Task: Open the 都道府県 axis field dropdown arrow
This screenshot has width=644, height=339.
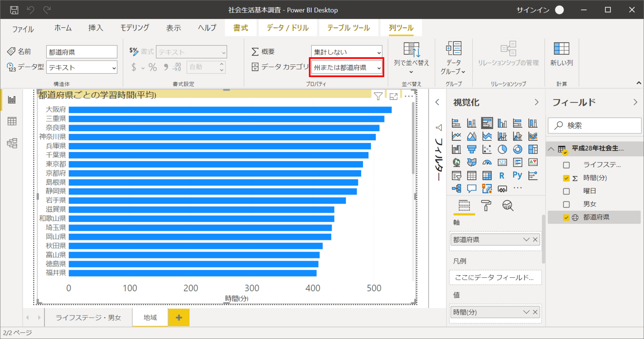Action: pos(526,239)
